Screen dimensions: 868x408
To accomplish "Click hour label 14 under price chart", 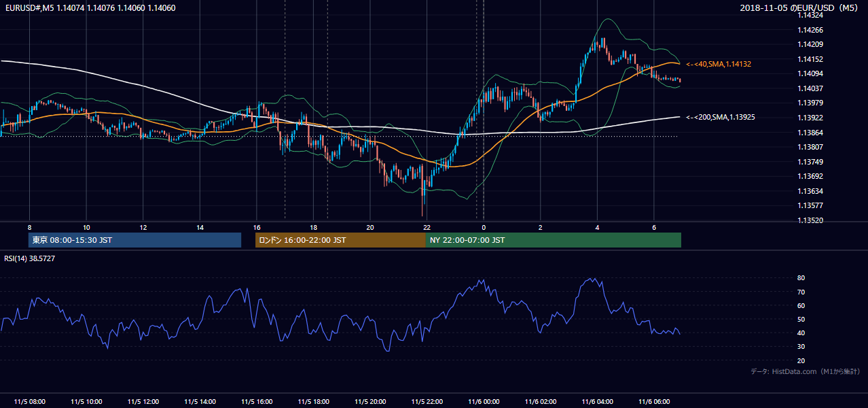I will (x=200, y=227).
